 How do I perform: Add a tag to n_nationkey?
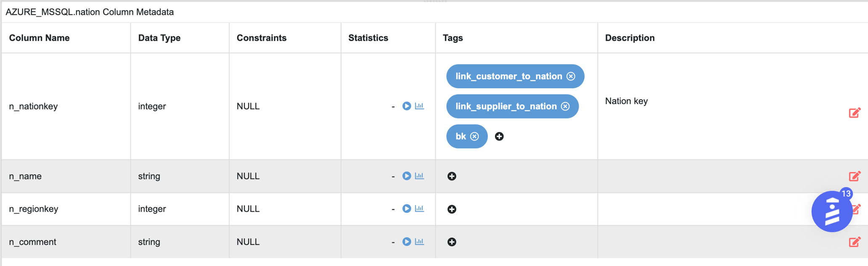(x=499, y=136)
